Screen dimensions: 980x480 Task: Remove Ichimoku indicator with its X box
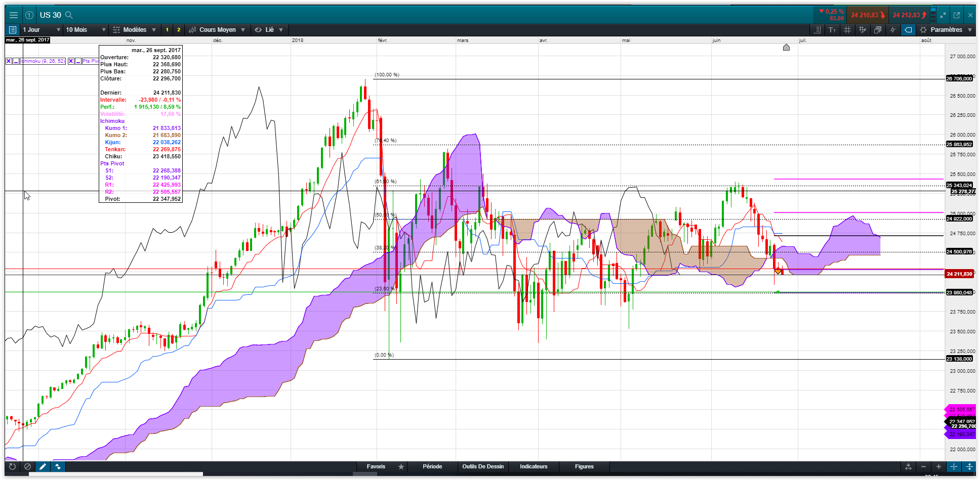click(x=9, y=61)
